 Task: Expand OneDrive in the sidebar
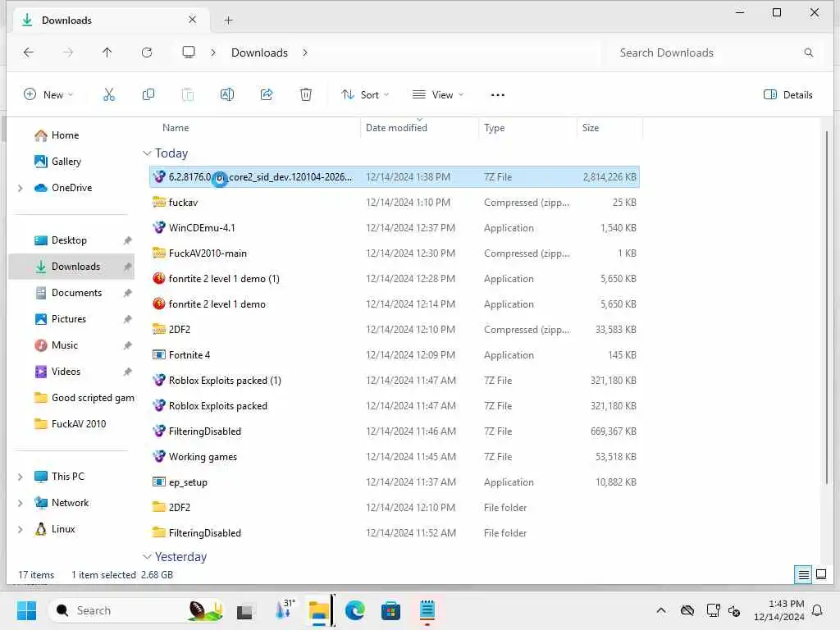[x=21, y=188]
